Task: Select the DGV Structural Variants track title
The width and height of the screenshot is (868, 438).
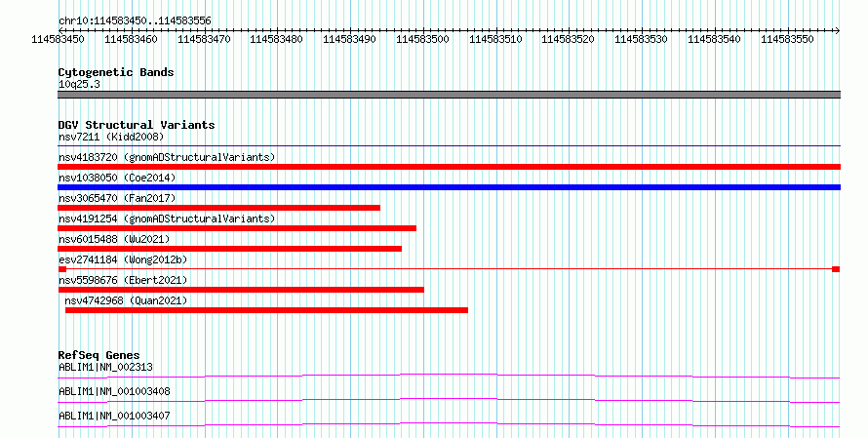Action: pos(137,125)
